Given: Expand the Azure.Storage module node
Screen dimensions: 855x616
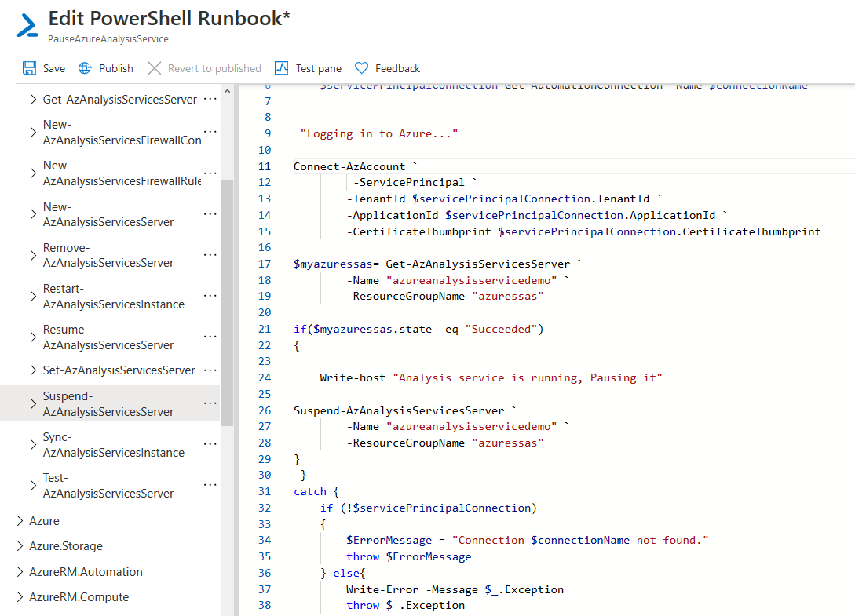Looking at the screenshot, I should (x=20, y=545).
